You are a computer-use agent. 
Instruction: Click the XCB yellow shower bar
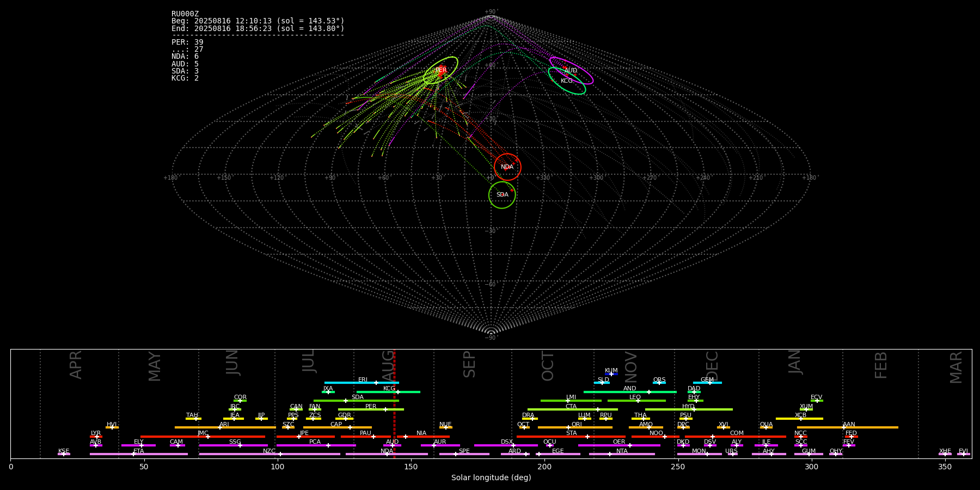tap(799, 419)
